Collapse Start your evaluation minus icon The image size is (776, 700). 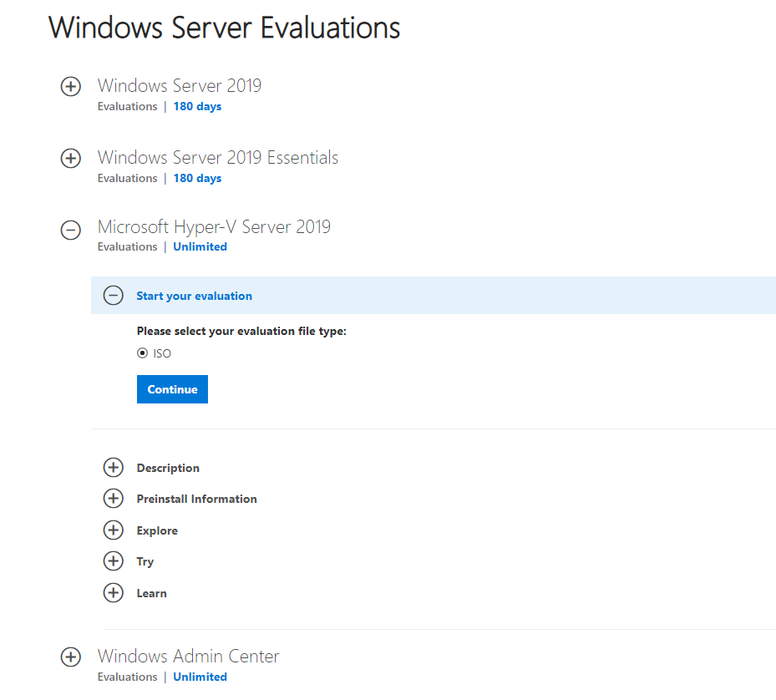click(x=114, y=296)
